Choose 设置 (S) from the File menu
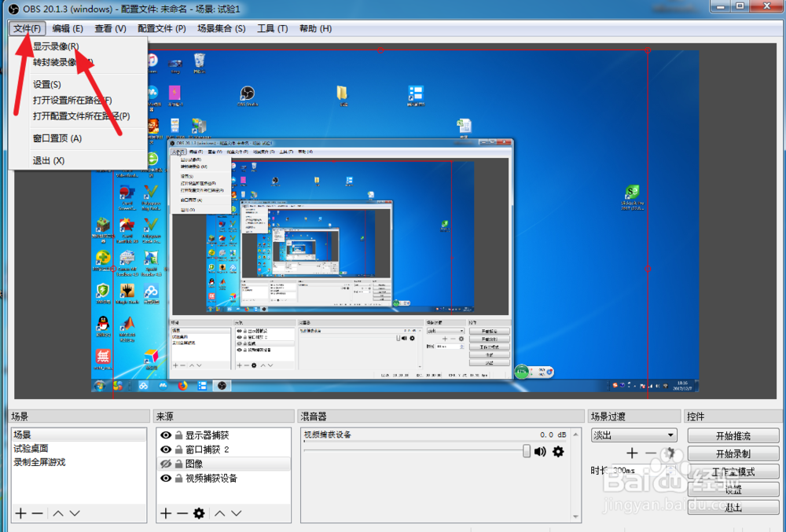 [x=46, y=84]
